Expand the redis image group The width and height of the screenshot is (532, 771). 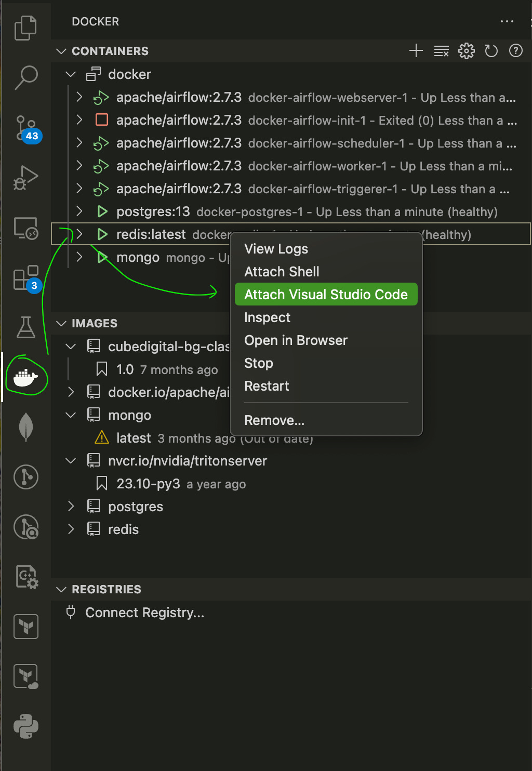point(71,529)
